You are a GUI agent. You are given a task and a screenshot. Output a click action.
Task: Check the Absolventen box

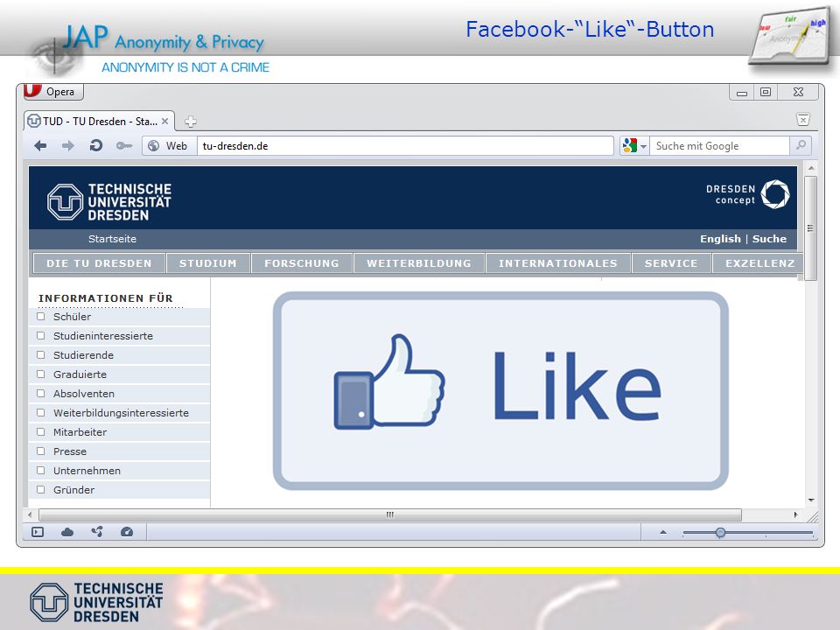click(x=41, y=394)
